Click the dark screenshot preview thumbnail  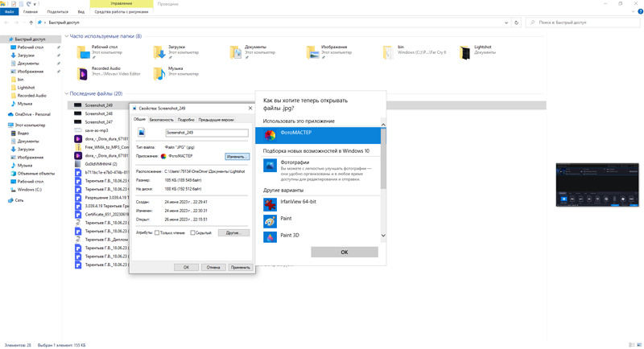[597, 184]
